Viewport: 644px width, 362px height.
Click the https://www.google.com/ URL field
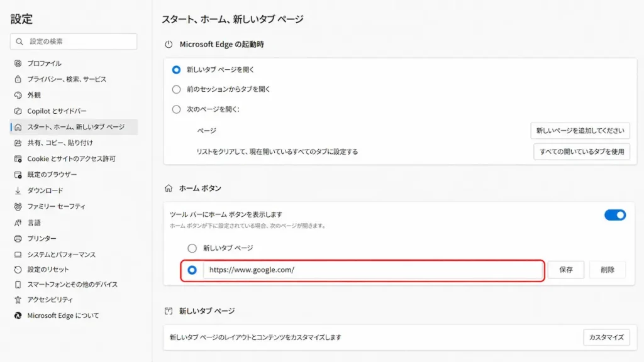click(372, 270)
